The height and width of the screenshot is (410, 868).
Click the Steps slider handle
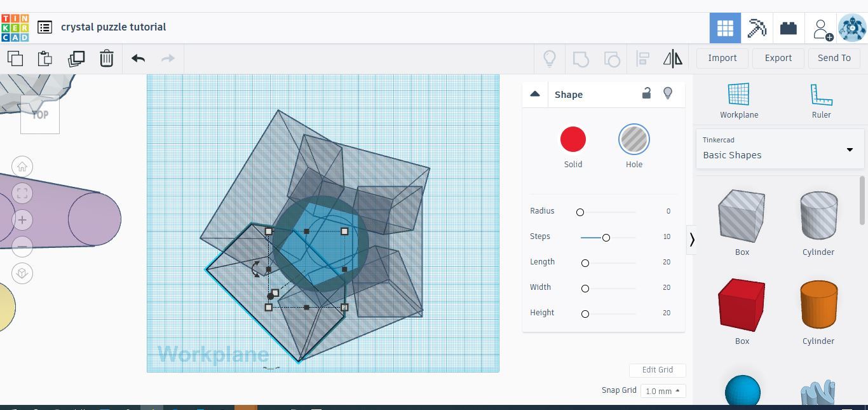coord(606,237)
